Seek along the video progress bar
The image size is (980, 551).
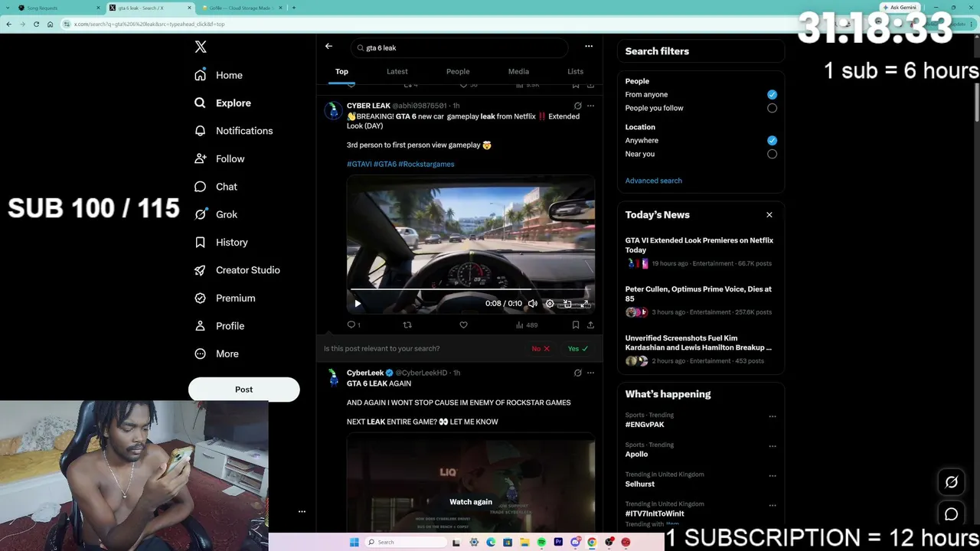coord(471,289)
